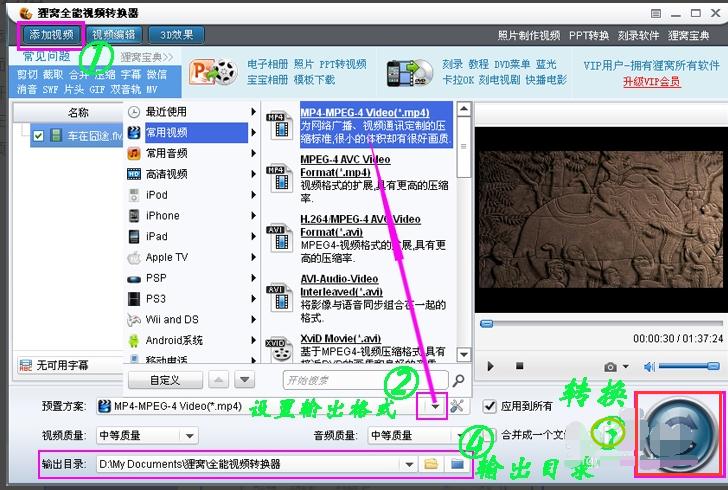The height and width of the screenshot is (490, 728).
Task: Click format list scrollbar up arrow
Action: pyautogui.click(x=463, y=109)
